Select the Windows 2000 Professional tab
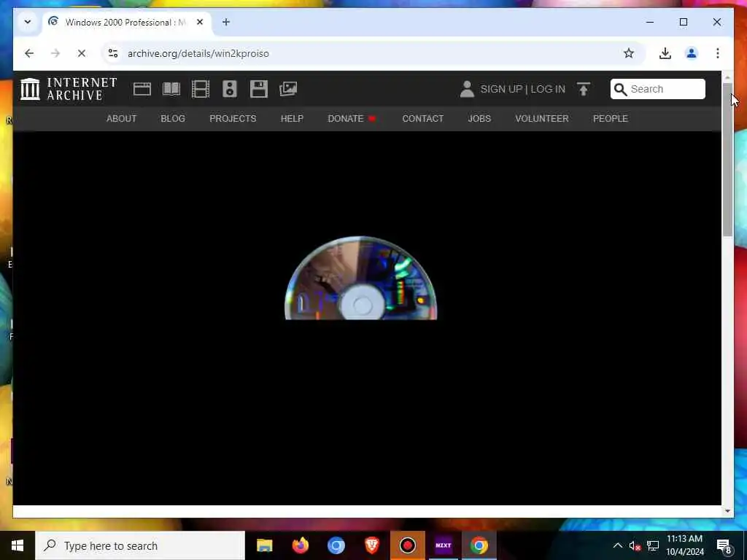The height and width of the screenshot is (560, 747). pyautogui.click(x=127, y=23)
